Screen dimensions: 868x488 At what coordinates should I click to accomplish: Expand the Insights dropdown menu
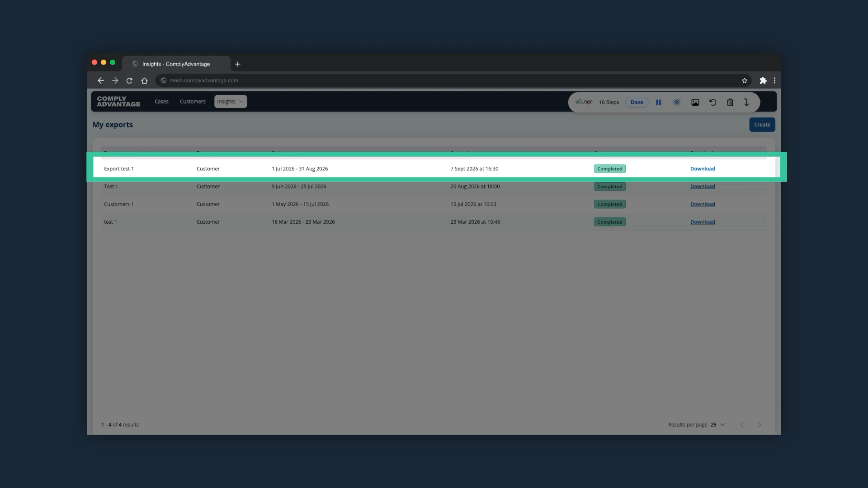point(230,102)
